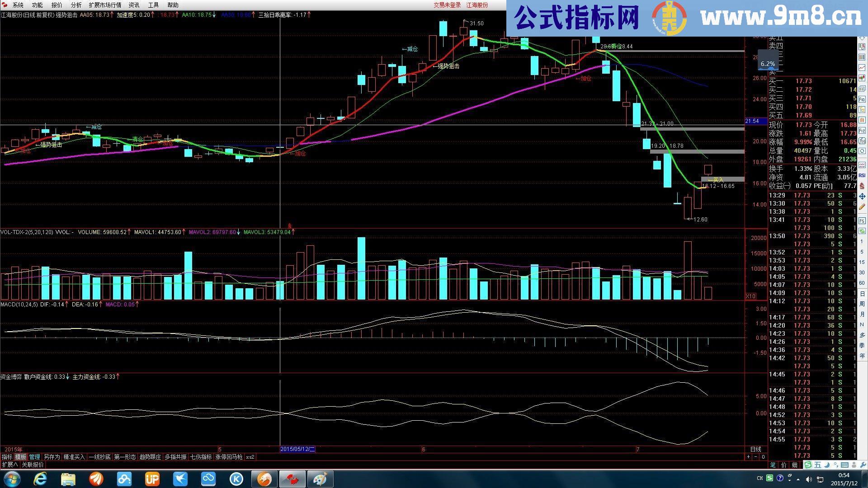Apply the 精准买入 template
Viewport: 868px width, 488px height.
(74, 457)
